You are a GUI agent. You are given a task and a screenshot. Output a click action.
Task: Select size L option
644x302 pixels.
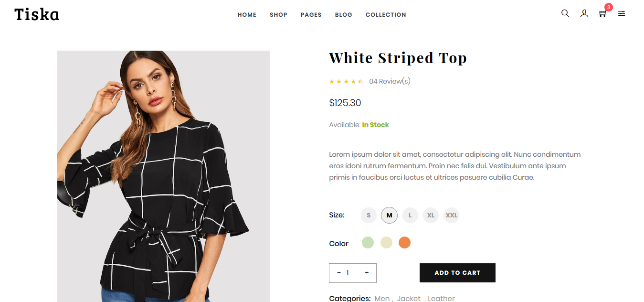[410, 215]
